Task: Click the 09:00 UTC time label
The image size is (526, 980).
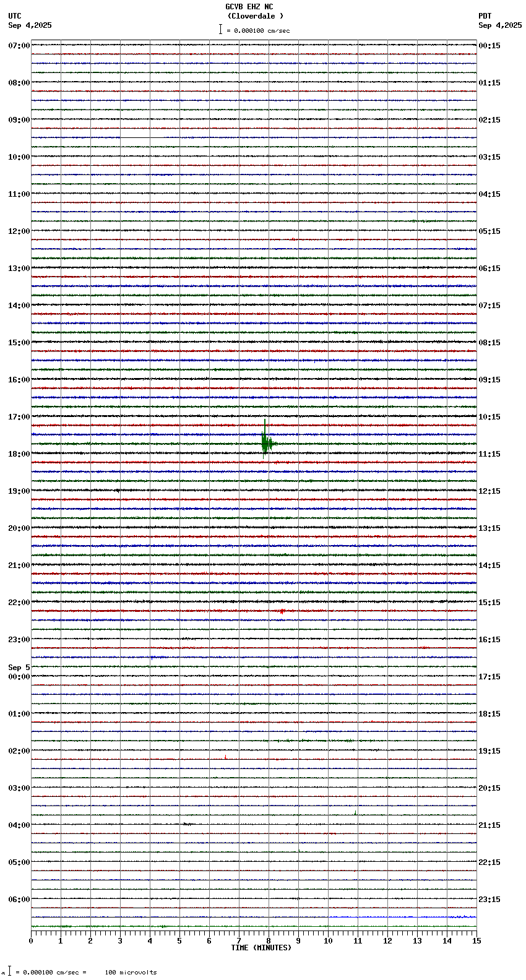Action: pyautogui.click(x=19, y=120)
